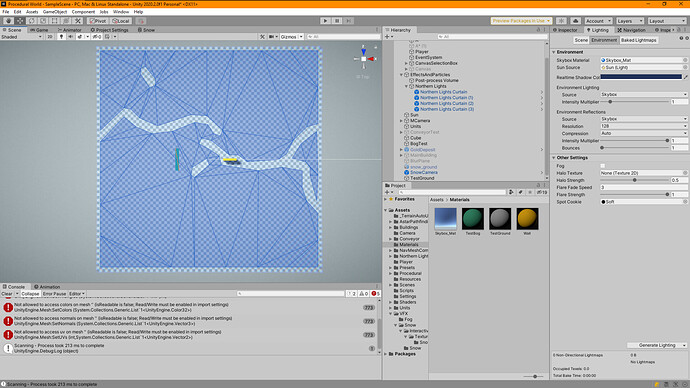This screenshot has height=388, width=690.
Task: Click the Generate Lighting button
Action: 657,345
